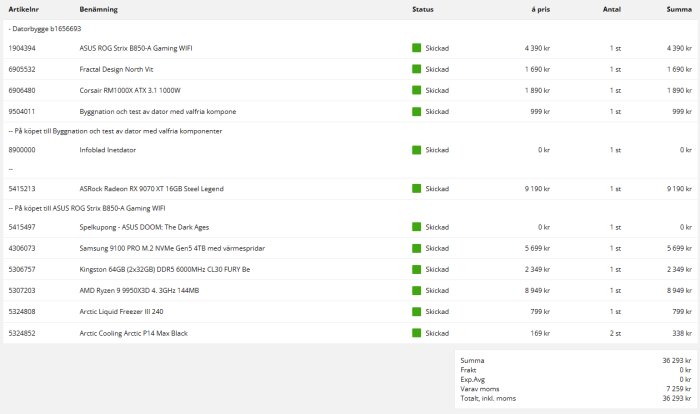Click the På köpet till Byggnation heading
The image size is (700, 414).
(115, 131)
